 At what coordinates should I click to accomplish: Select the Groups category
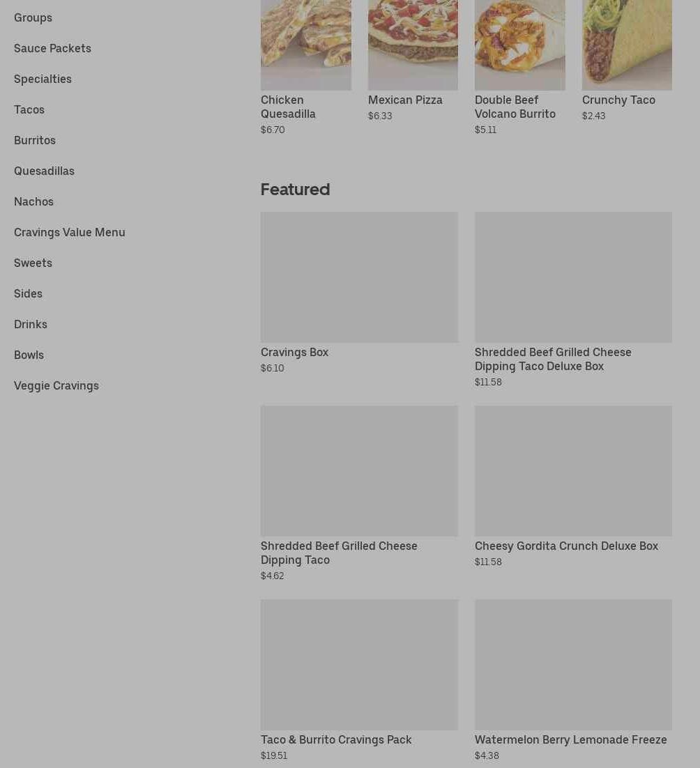(x=33, y=17)
